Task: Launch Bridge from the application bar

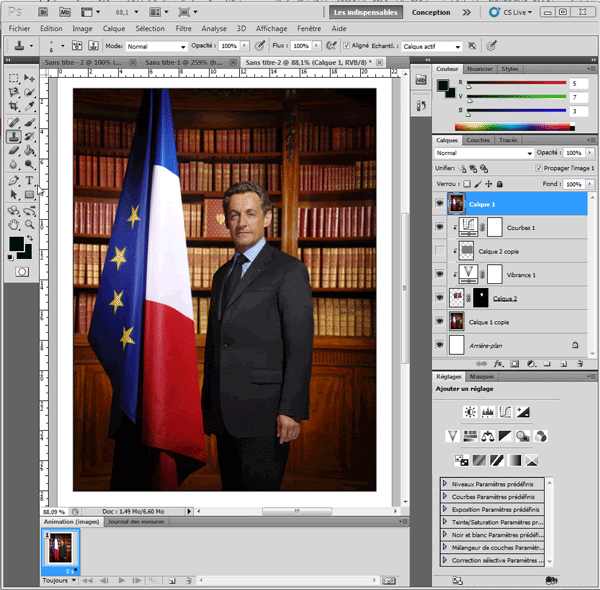Action: pyautogui.click(x=43, y=12)
